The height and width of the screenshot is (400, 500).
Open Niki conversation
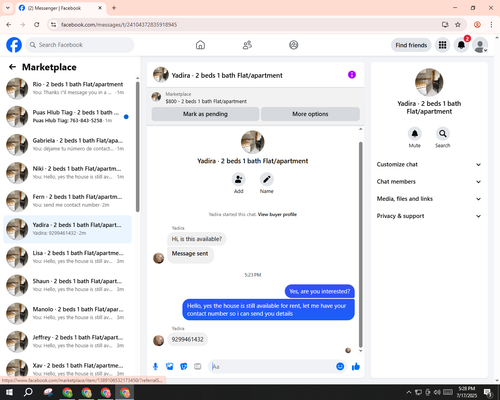(x=68, y=173)
